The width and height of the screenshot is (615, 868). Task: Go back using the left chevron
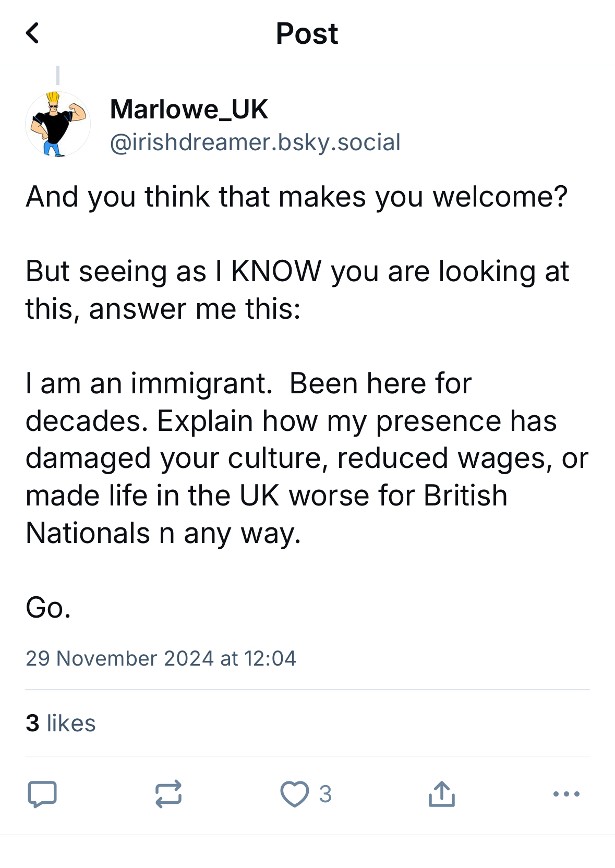coord(32,33)
